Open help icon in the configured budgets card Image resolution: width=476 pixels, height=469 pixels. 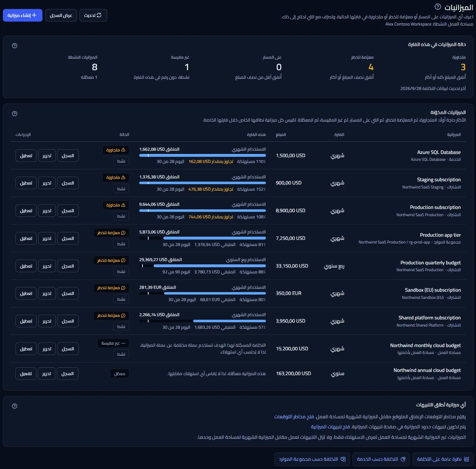click(15, 114)
